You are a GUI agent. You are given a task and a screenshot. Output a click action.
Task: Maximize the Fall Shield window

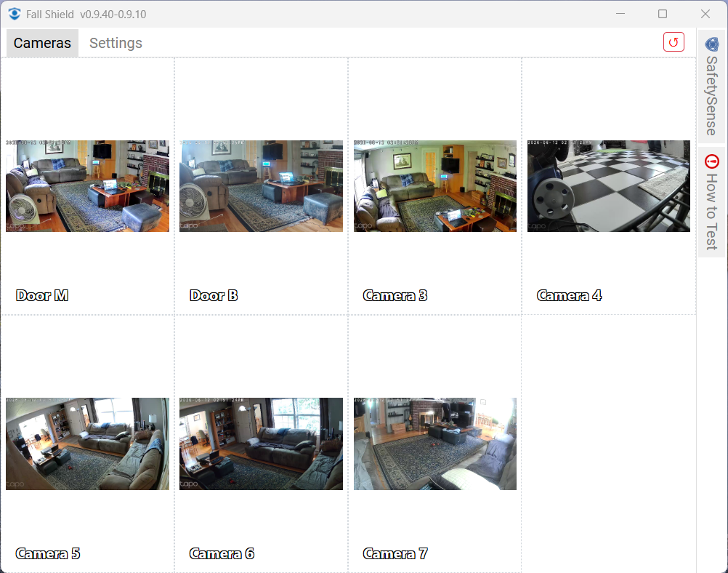663,14
